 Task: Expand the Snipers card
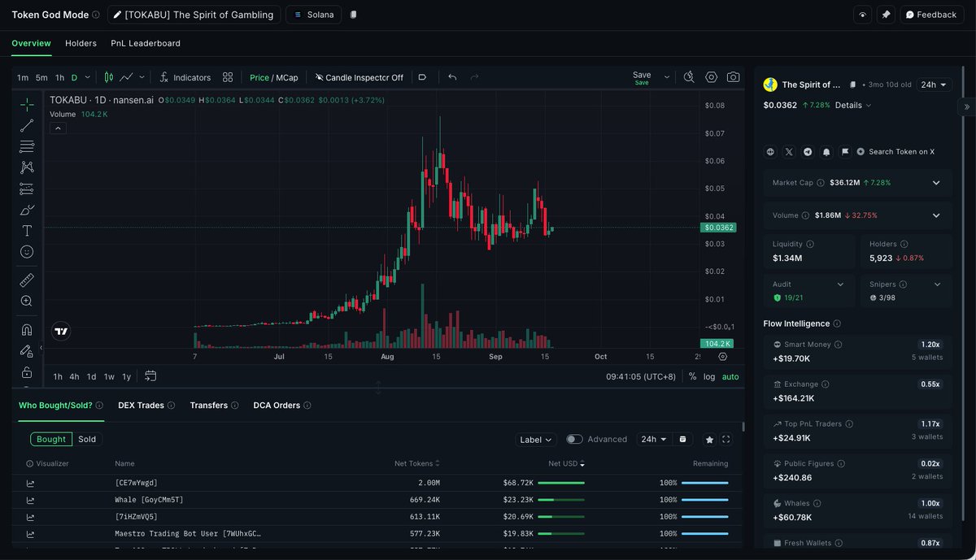(938, 284)
